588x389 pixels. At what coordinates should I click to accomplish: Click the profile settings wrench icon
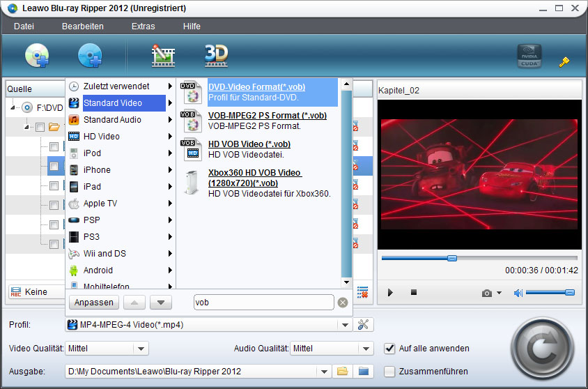click(363, 324)
